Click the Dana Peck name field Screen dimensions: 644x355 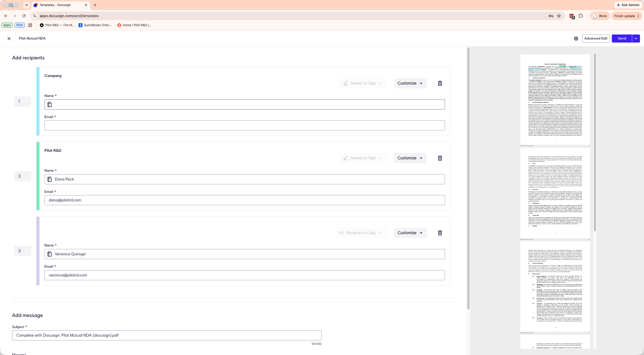245,179
